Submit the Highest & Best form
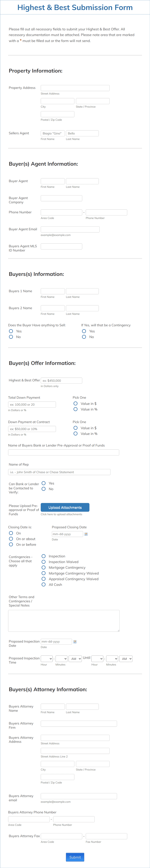The image size is (150, 868). click(x=75, y=857)
